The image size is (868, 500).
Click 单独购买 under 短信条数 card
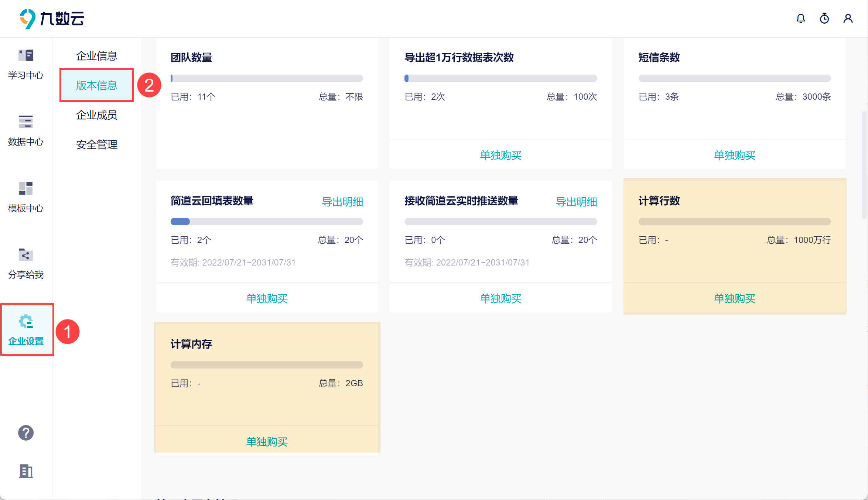pyautogui.click(x=734, y=155)
